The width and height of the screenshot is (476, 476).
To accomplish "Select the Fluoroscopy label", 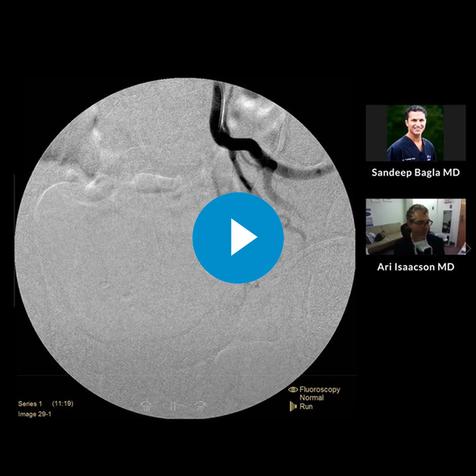I will [x=320, y=390].
